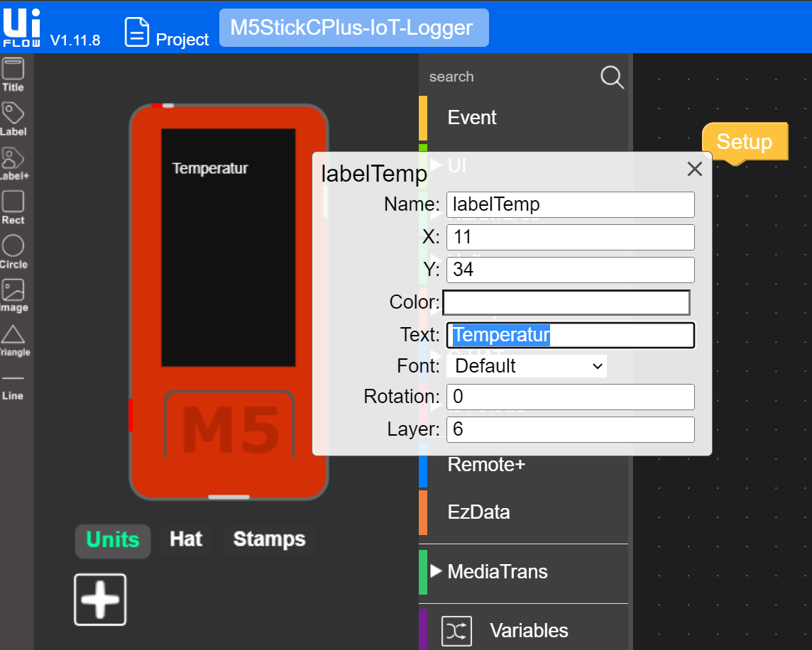This screenshot has width=812, height=650.
Task: Select the Rect shape tool
Action: pos(13,208)
